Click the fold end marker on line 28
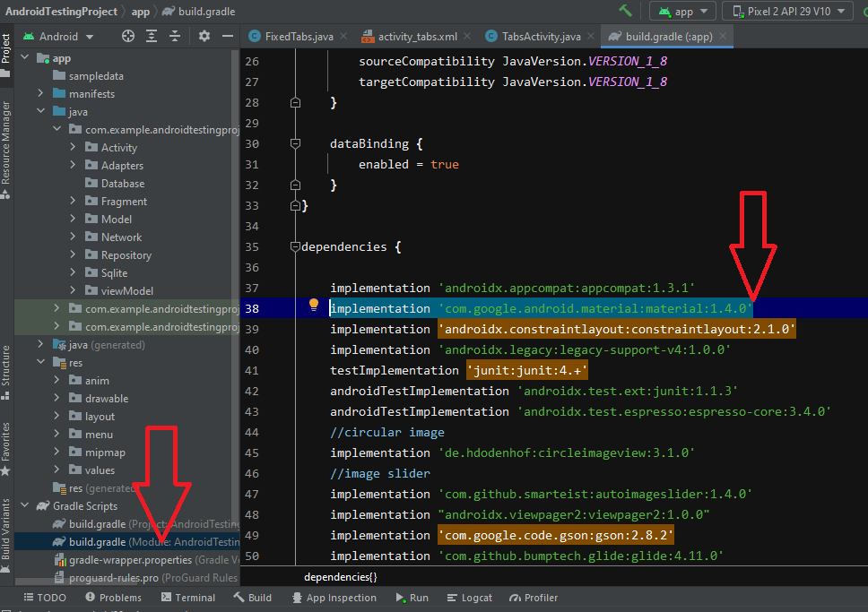The image size is (868, 612). (x=295, y=102)
